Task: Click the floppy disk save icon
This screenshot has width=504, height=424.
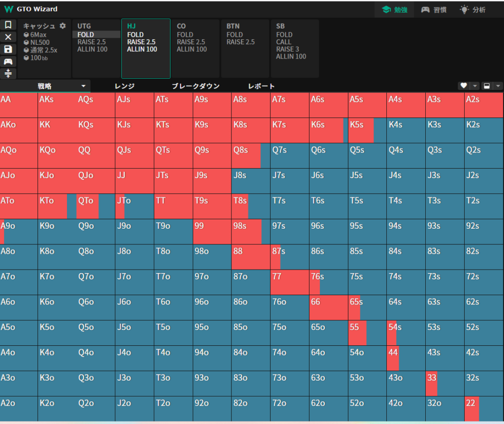Action: coord(8,49)
